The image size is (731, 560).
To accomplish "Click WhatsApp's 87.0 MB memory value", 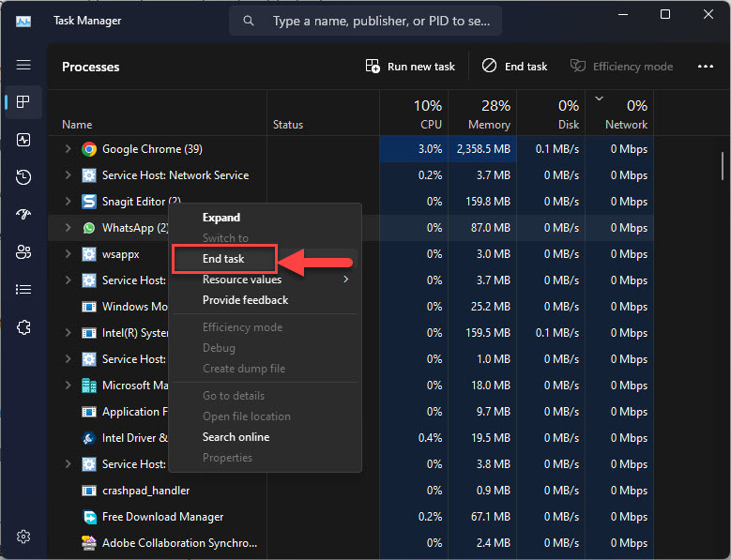I will point(491,228).
